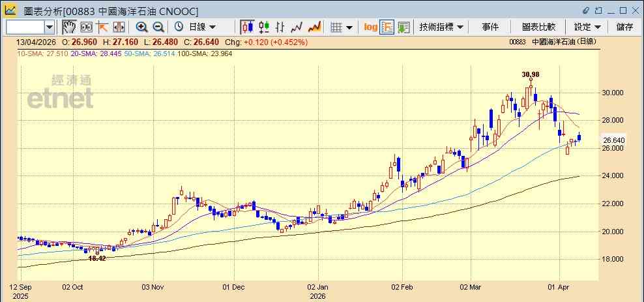Click the 事件 events button
The image size is (644, 302).
pos(490,27)
